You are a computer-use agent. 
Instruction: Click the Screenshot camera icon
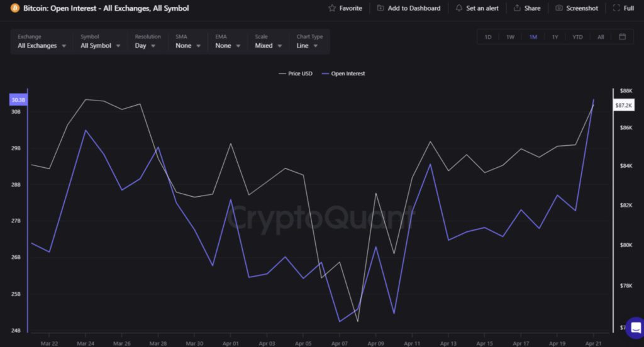point(559,8)
